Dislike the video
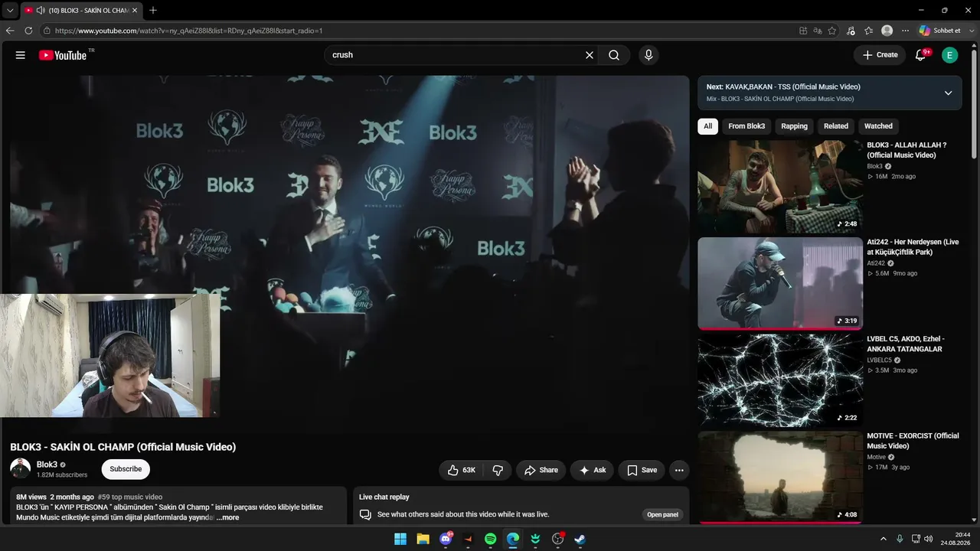This screenshot has height=551, width=980. (498, 470)
